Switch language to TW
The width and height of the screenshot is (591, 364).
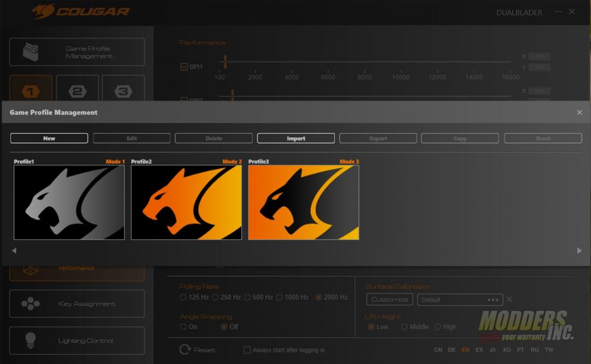(549, 350)
